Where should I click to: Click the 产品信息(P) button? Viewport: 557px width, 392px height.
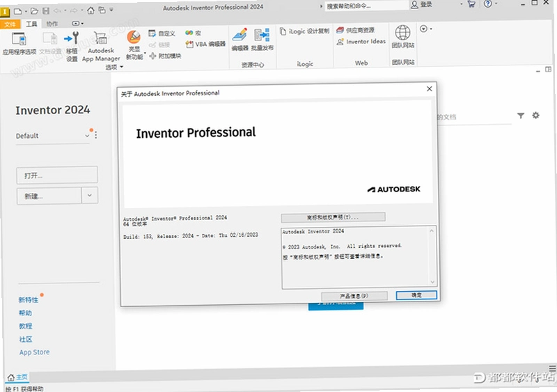point(354,296)
